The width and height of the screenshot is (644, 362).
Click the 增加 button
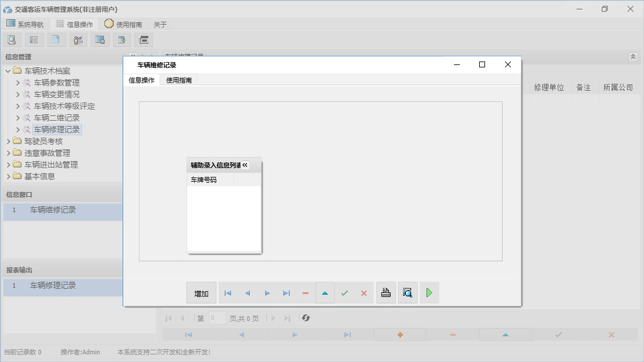pos(201,293)
